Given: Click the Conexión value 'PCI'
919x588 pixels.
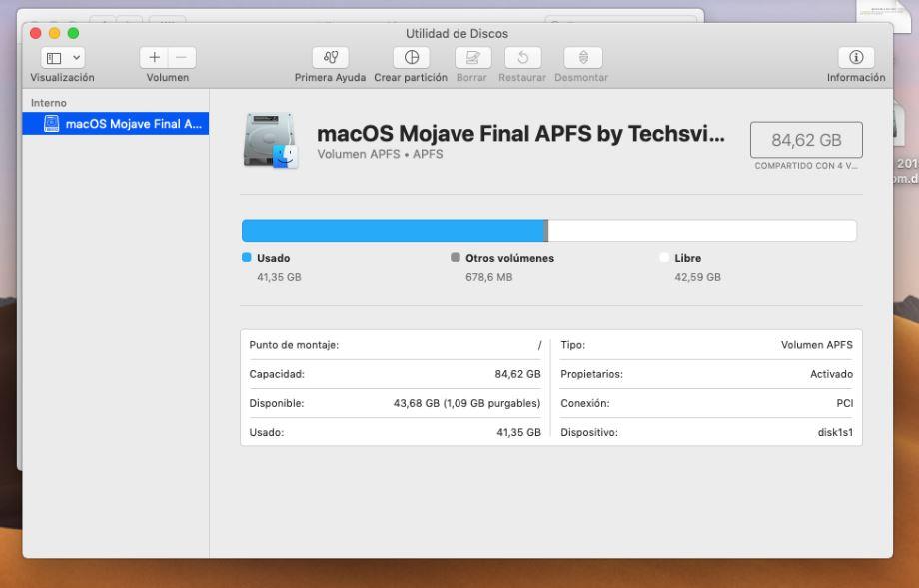Looking at the screenshot, I should pyautogui.click(x=845, y=403).
